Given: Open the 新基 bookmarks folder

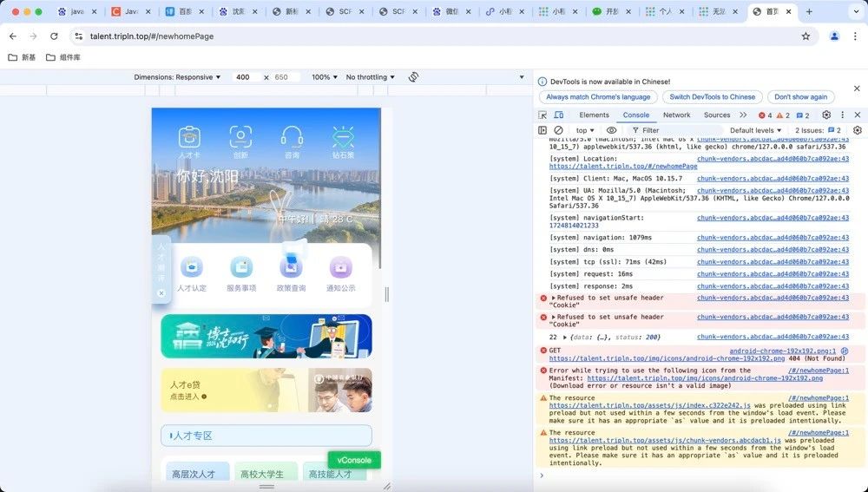Looking at the screenshot, I should [23, 57].
